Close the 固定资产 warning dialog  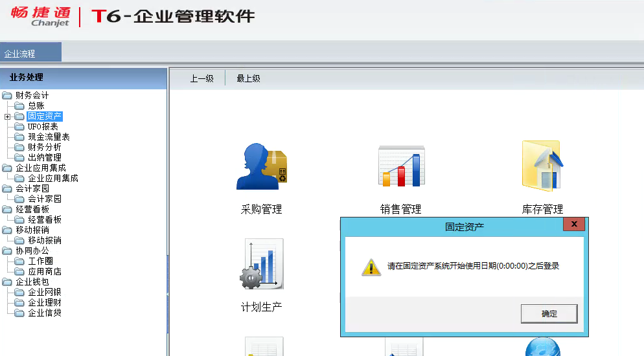tap(574, 224)
